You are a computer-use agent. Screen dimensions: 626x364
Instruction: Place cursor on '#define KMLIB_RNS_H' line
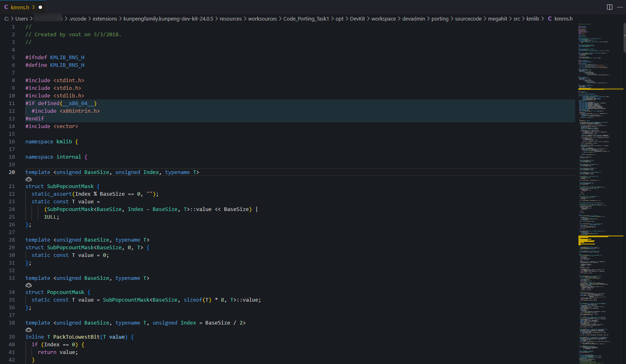(x=55, y=65)
